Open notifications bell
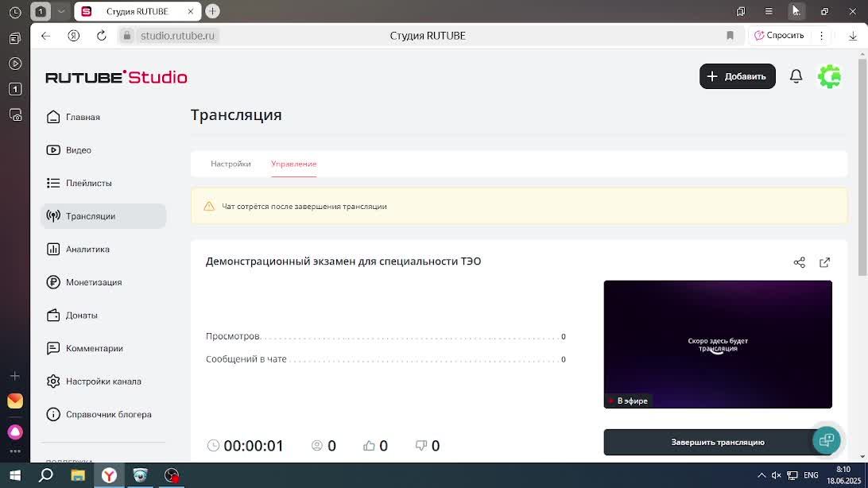This screenshot has height=488, width=868. click(796, 76)
